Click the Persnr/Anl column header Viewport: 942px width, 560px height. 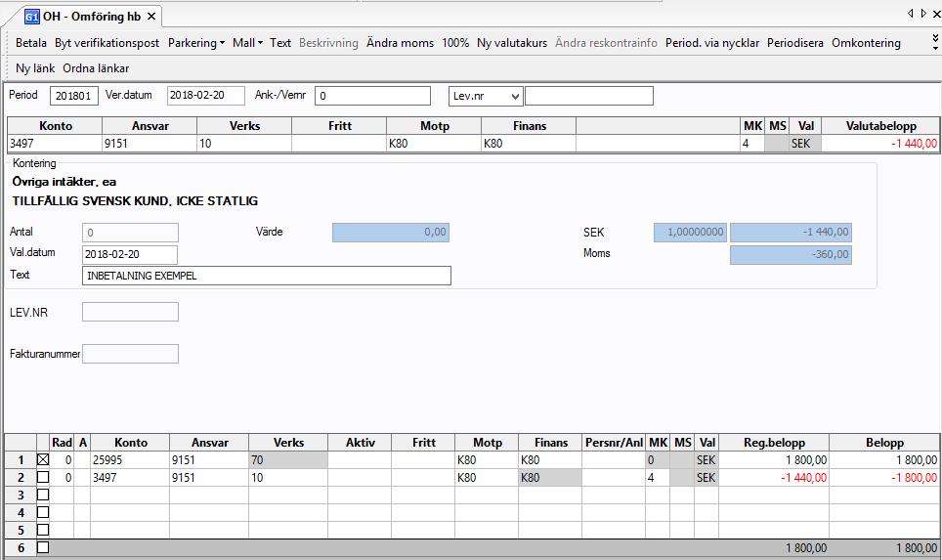point(614,442)
